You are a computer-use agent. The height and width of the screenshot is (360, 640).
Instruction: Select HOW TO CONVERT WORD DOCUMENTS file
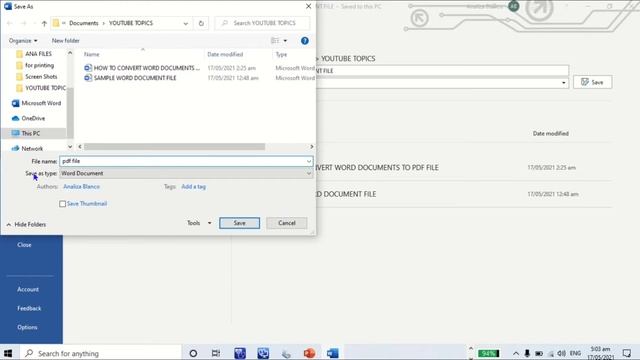pyautogui.click(x=142, y=68)
